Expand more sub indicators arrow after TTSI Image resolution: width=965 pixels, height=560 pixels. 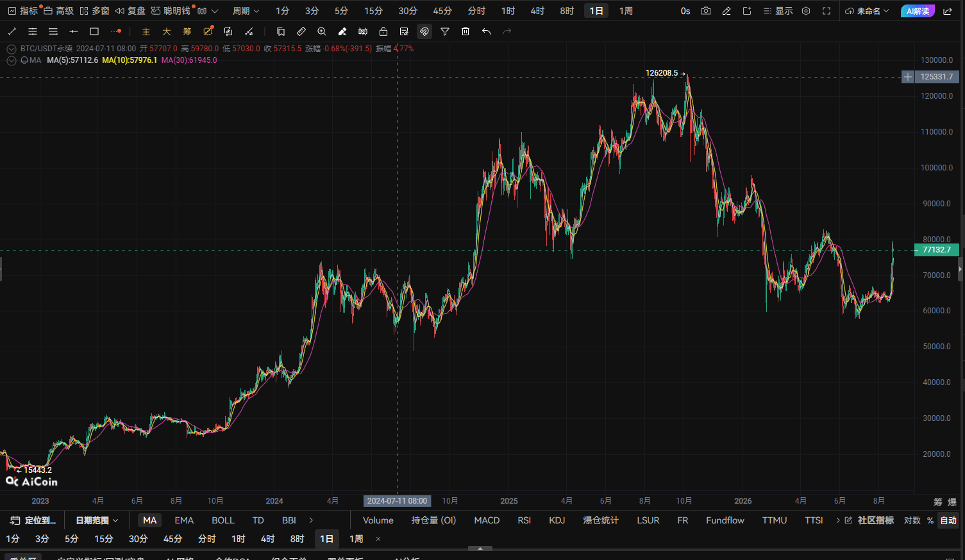click(838, 520)
